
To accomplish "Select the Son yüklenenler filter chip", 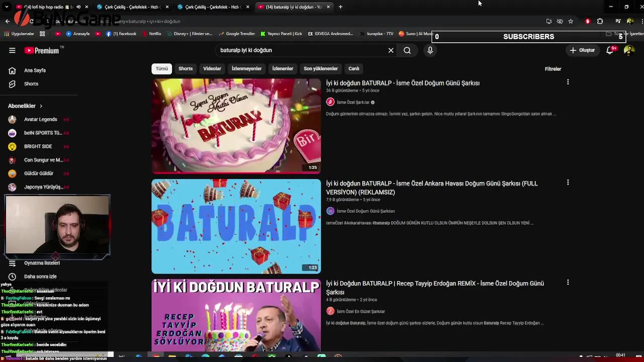I will click(320, 68).
